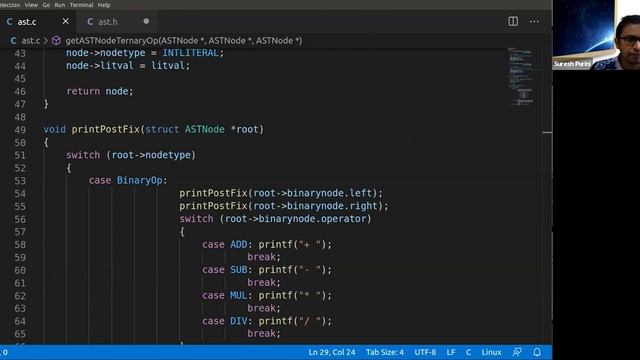Image resolution: width=640 pixels, height=360 pixels.
Task: Close the ast.c tab
Action: coord(65,21)
